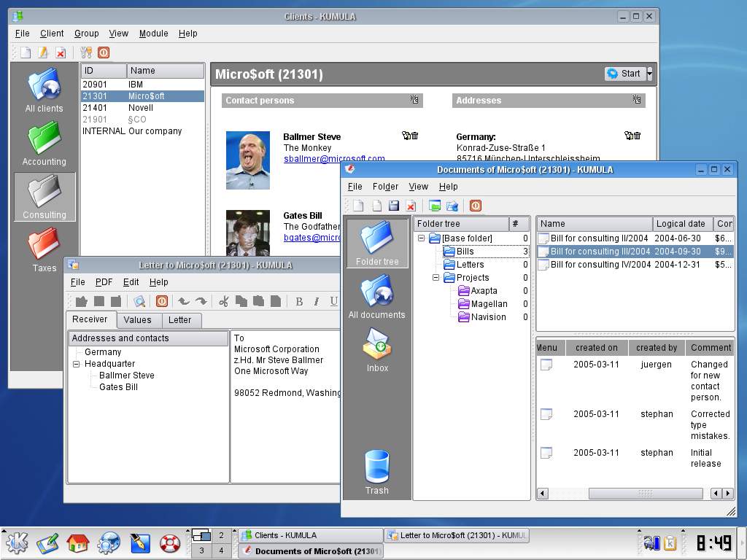Open the Module menu in Clients window

click(153, 34)
